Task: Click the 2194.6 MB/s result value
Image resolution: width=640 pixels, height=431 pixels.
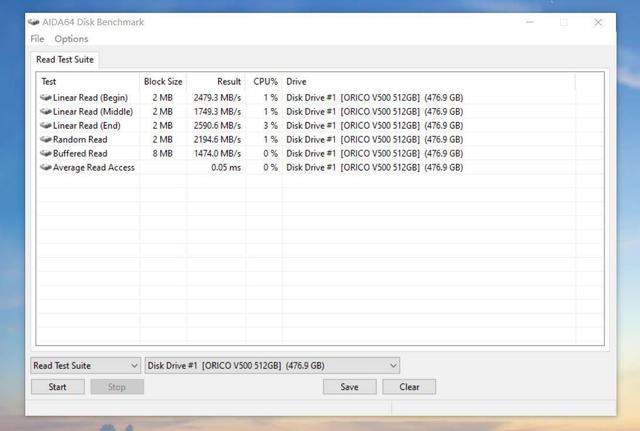Action: coord(217,140)
